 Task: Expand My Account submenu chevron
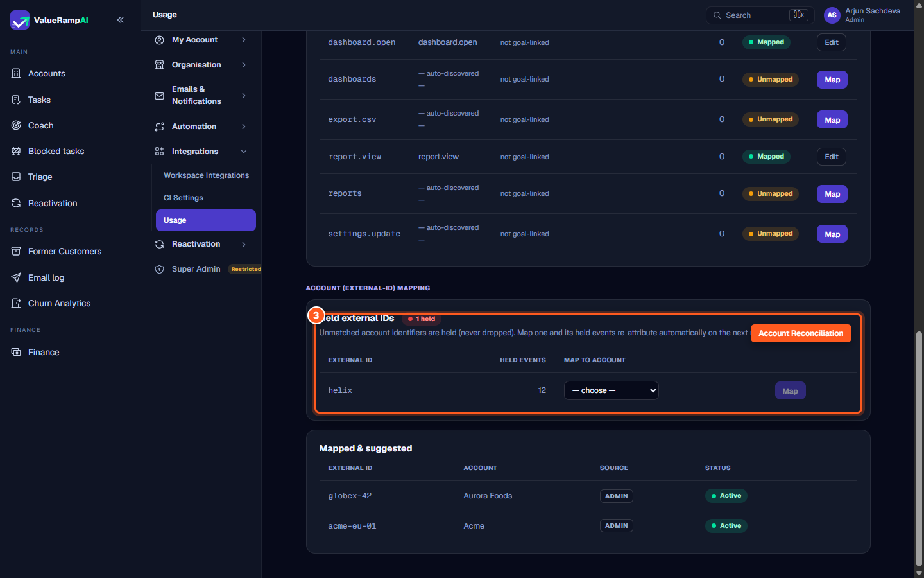pyautogui.click(x=244, y=40)
